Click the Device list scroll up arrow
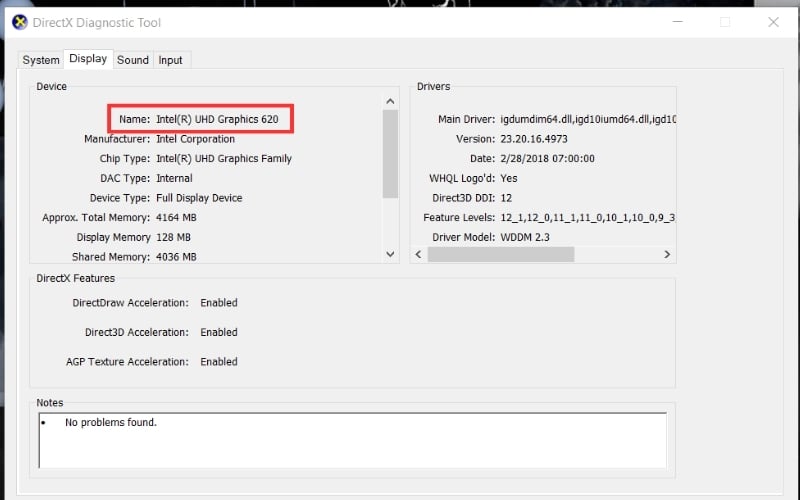The image size is (800, 500). pos(390,101)
